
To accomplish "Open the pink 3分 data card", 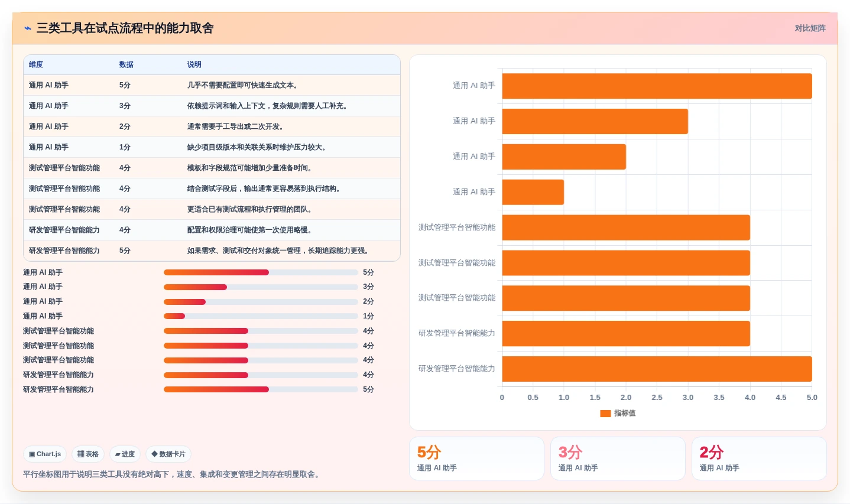I will coord(618,459).
